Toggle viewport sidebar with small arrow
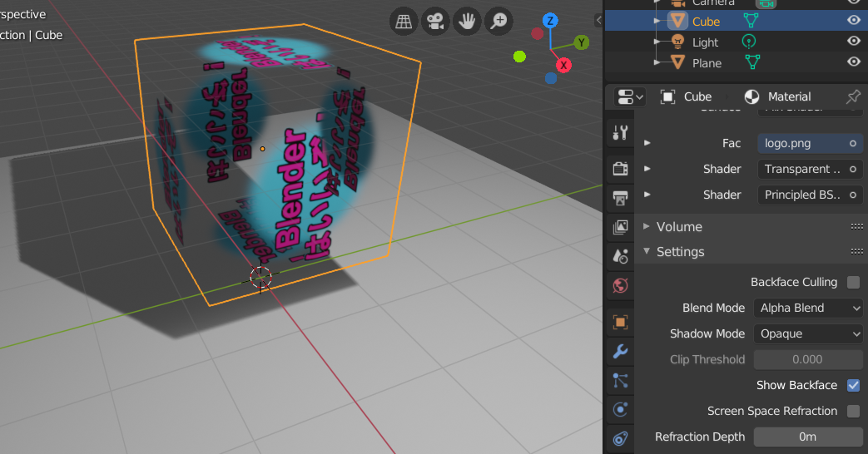The height and width of the screenshot is (454, 868). pos(598,21)
